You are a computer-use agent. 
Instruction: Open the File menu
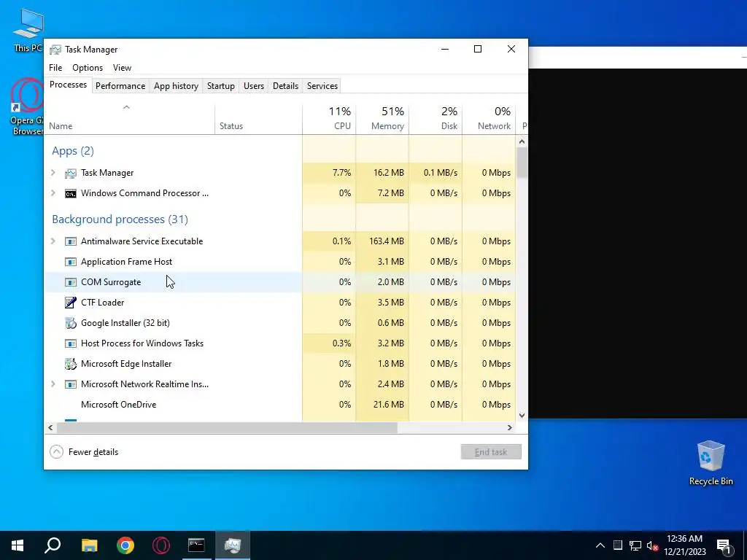(x=55, y=68)
